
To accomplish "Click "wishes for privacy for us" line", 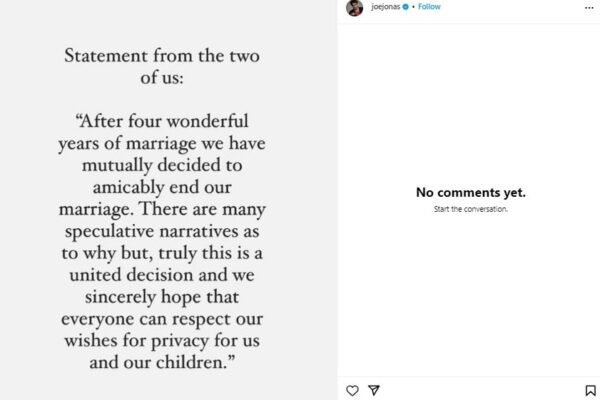I will [x=168, y=341].
